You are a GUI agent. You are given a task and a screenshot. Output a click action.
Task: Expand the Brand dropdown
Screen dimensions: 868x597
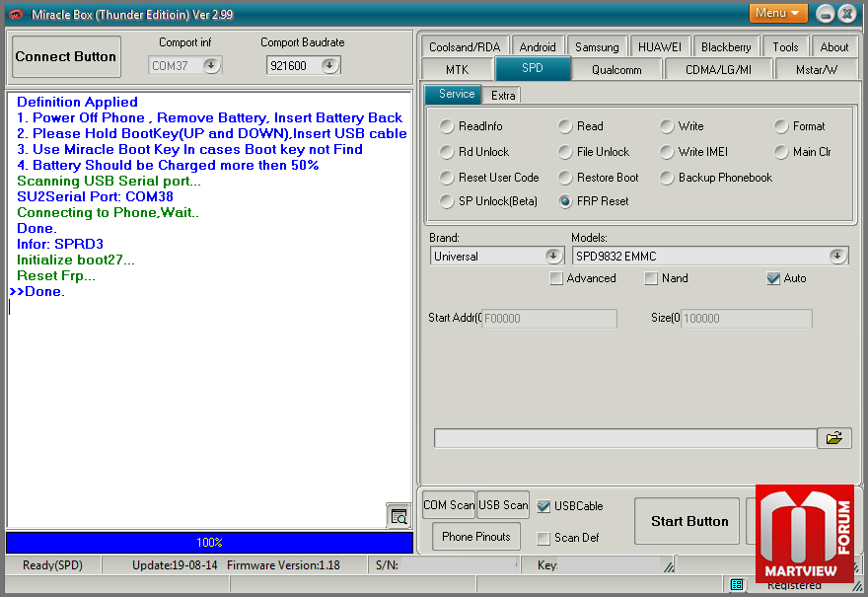[553, 257]
